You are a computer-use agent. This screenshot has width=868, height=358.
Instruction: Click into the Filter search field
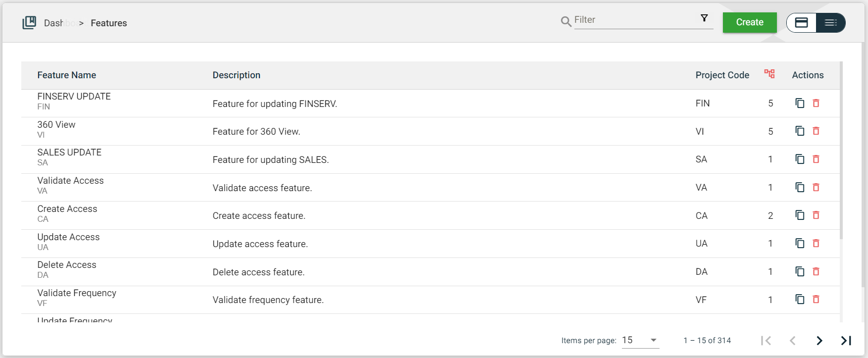634,20
